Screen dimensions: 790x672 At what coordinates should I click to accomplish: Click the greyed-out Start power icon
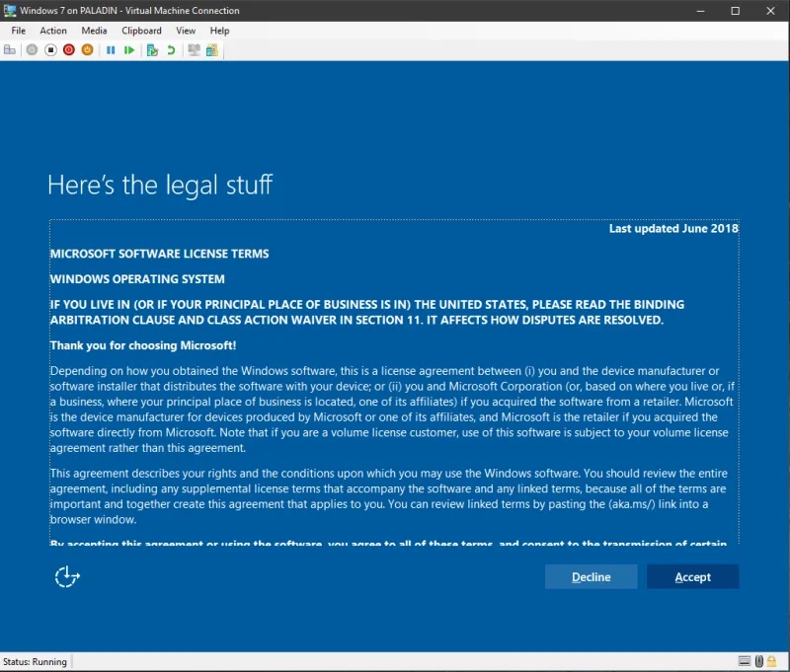pos(32,50)
